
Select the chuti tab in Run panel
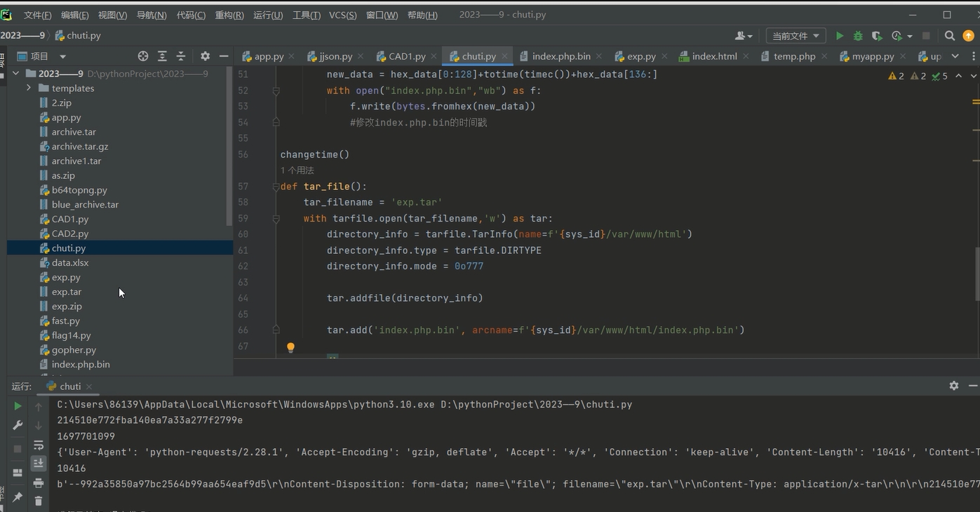coord(70,386)
